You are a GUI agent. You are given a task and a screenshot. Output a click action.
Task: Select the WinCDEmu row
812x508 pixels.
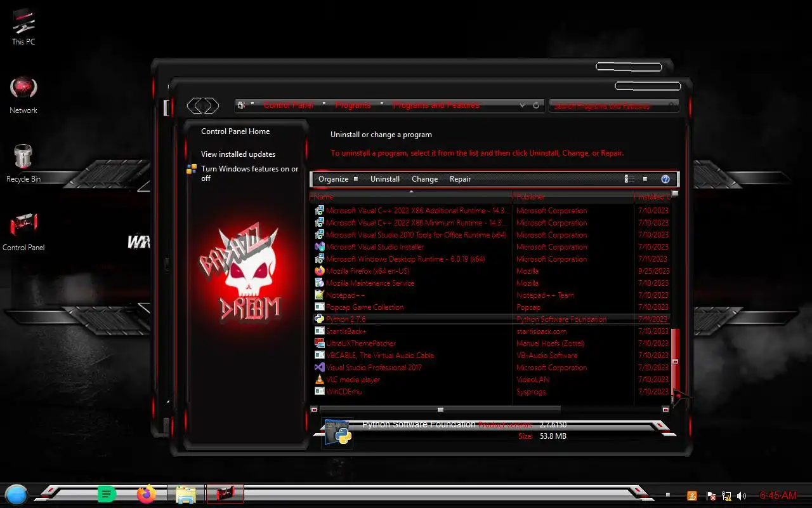492,392
